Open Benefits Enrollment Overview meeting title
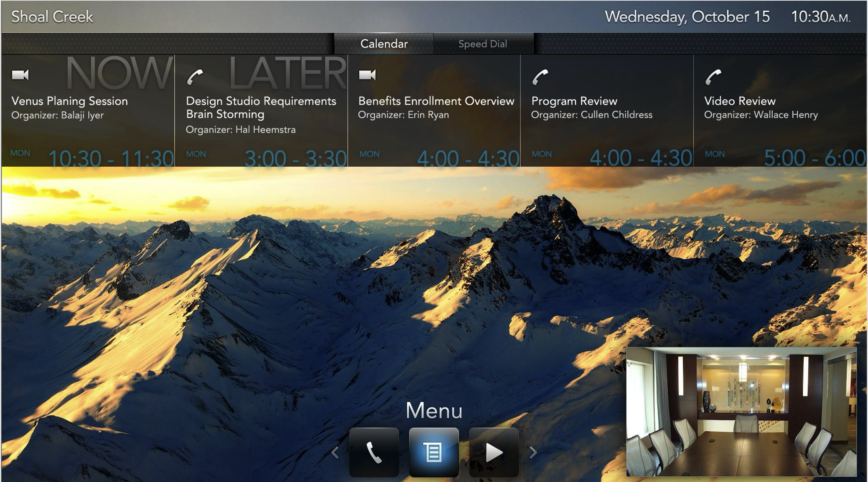The height and width of the screenshot is (482, 868). click(436, 101)
